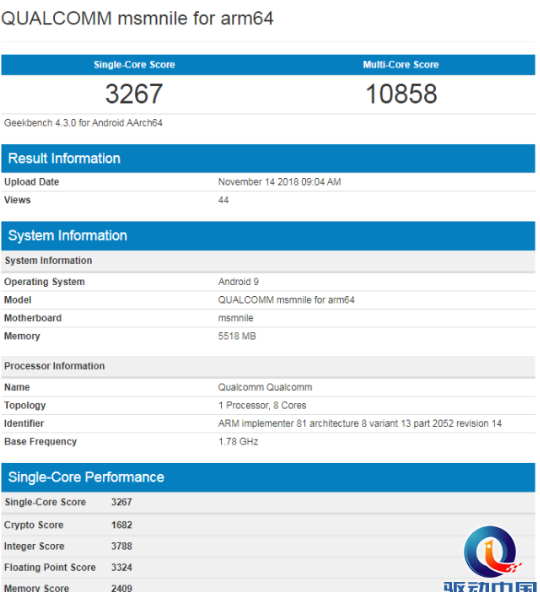Click the Memory row label
Image resolution: width=540 pixels, height=592 pixels.
tap(22, 336)
